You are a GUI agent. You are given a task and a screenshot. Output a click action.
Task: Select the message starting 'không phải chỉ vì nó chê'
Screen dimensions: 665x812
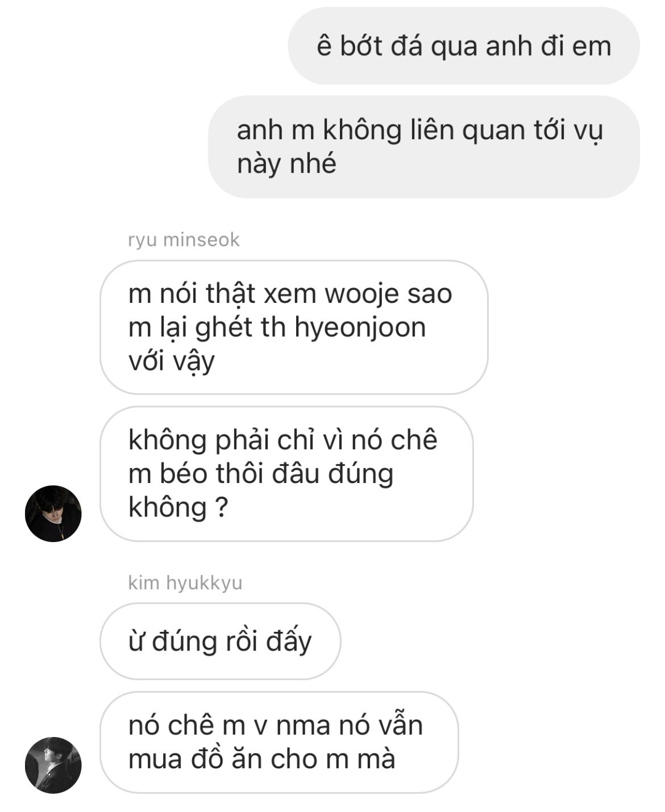pyautogui.click(x=286, y=473)
